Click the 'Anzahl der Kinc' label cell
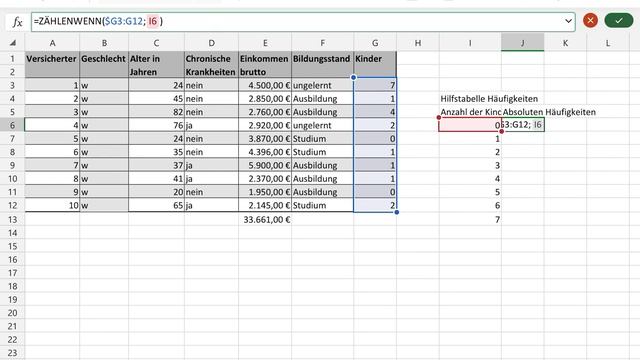 (470, 112)
